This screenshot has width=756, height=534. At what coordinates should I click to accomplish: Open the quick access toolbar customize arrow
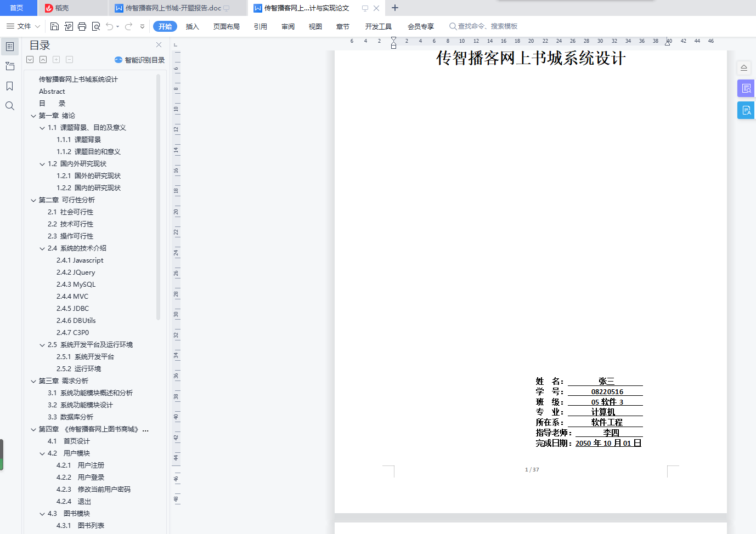pos(143,26)
